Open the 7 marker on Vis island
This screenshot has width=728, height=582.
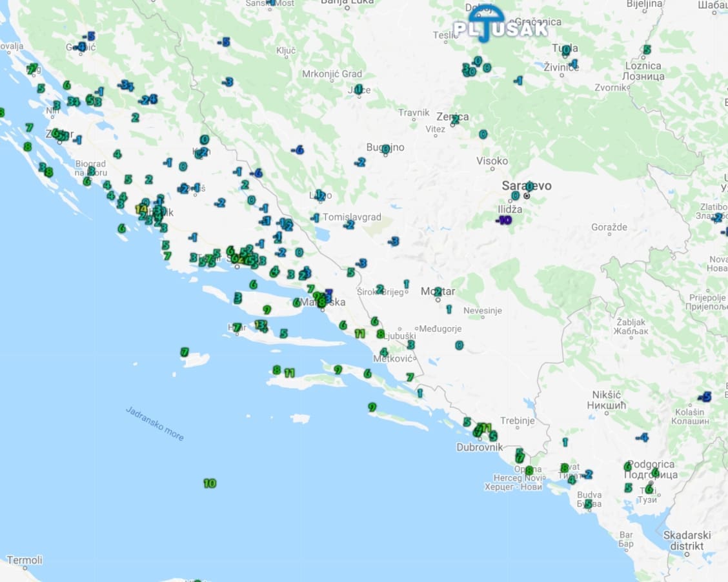185,352
